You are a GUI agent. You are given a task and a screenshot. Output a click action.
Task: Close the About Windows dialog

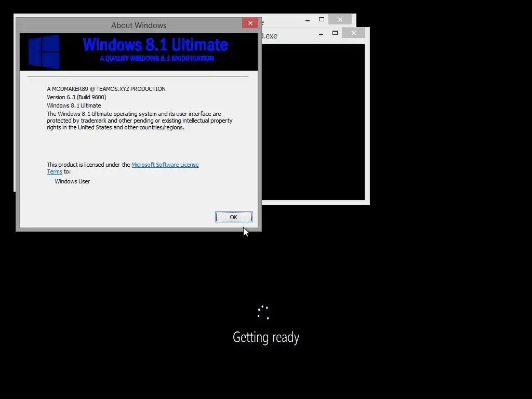[250, 23]
